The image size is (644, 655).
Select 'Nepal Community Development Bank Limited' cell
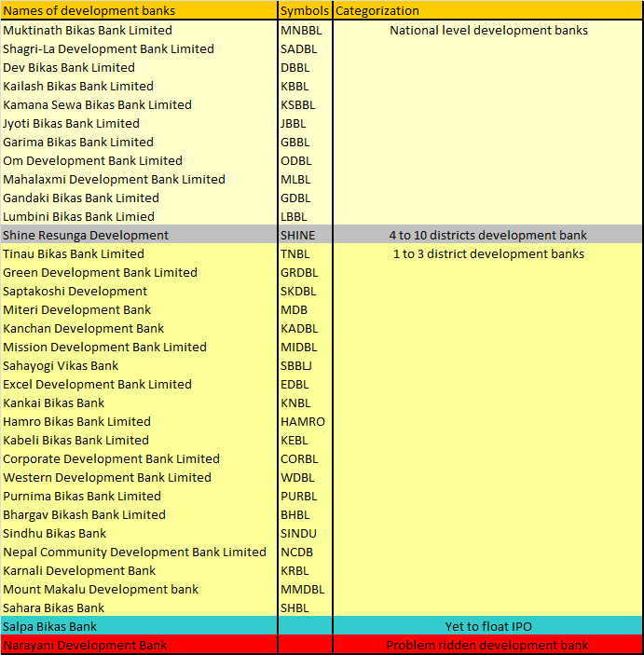139,553
